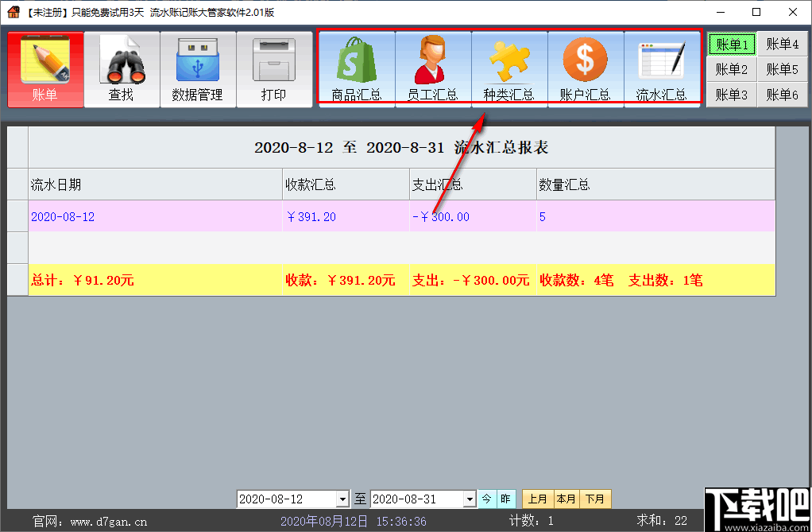Switch to 下月 next month view
This screenshot has height=532, width=812.
coord(595,499)
